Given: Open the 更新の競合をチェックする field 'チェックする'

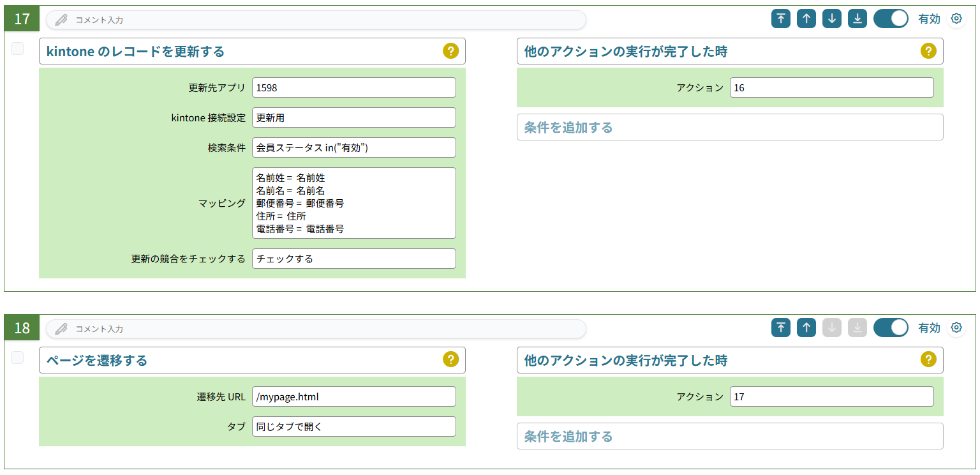Looking at the screenshot, I should (354, 259).
